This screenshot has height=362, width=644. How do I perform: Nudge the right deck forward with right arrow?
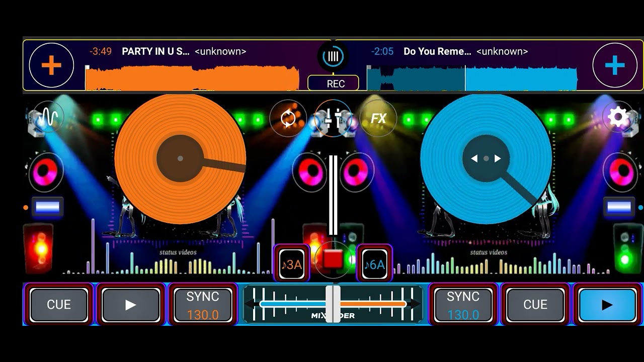click(x=498, y=158)
